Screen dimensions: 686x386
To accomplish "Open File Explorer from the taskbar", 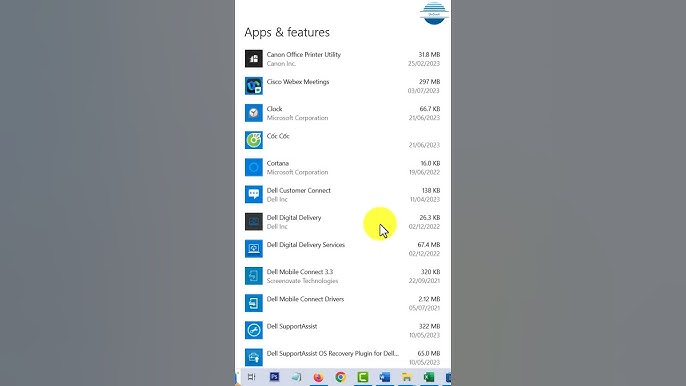I will [x=407, y=377].
